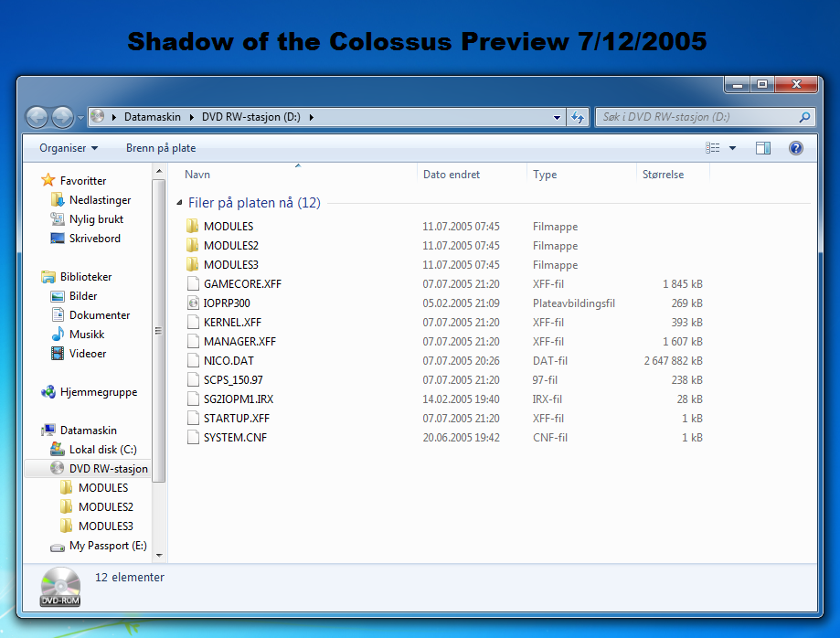The width and height of the screenshot is (840, 638).
Task: Open the view options dropdown arrow
Action: coord(732,148)
